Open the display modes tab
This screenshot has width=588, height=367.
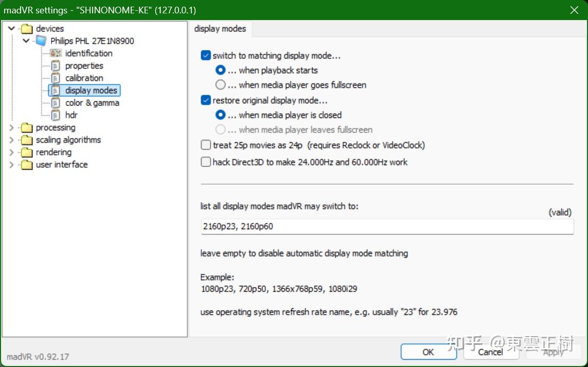tap(220, 29)
